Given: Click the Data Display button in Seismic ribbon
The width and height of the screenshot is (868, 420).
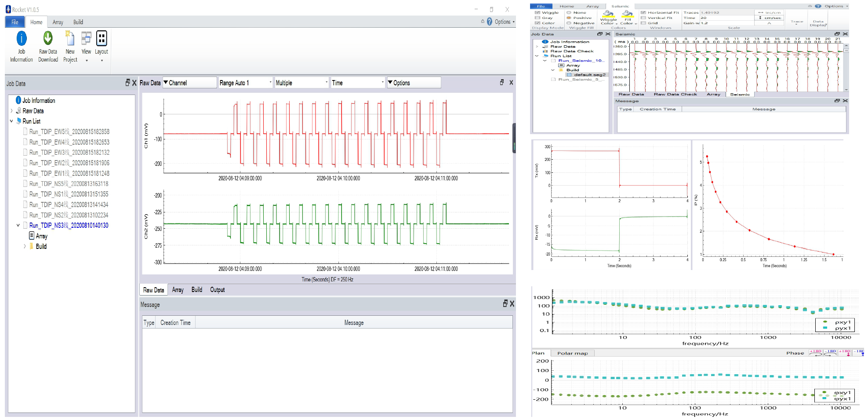Looking at the screenshot, I should click(x=818, y=23).
